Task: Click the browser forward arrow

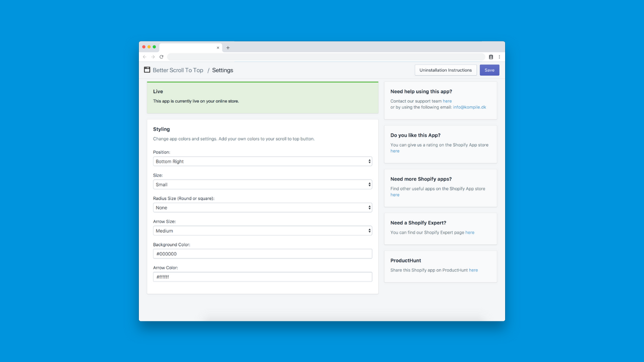Action: coord(153,57)
